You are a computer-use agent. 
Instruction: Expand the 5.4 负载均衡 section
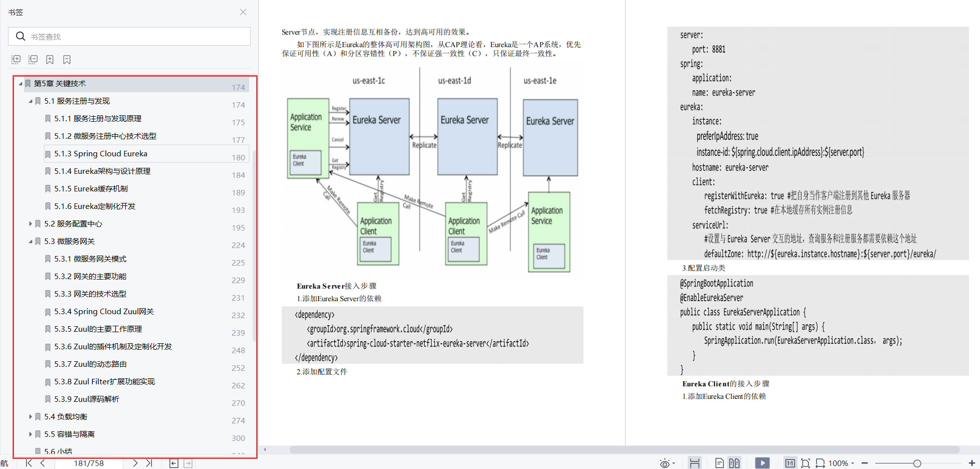(31, 417)
